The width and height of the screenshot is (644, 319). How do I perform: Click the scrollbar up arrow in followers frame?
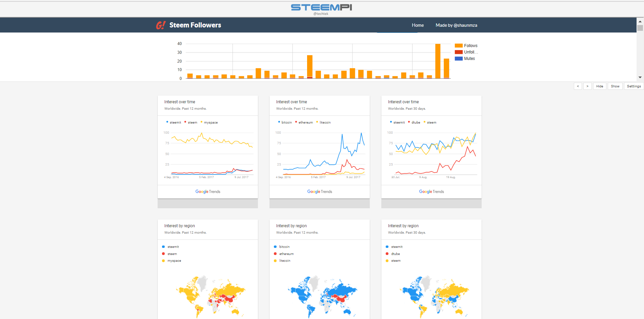pos(640,21)
